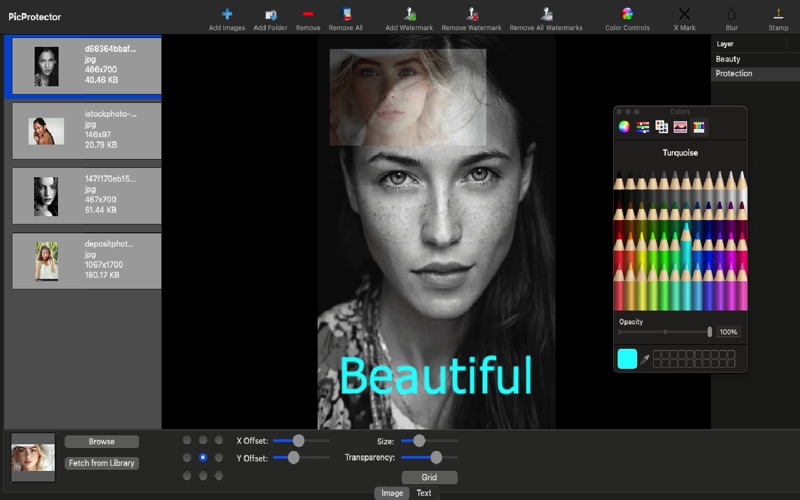Click the Remove Watermark icon

(x=471, y=14)
